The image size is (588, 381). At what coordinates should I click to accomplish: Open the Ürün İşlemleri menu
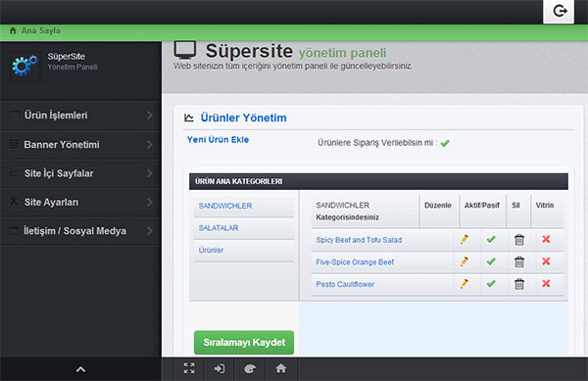tap(80, 116)
